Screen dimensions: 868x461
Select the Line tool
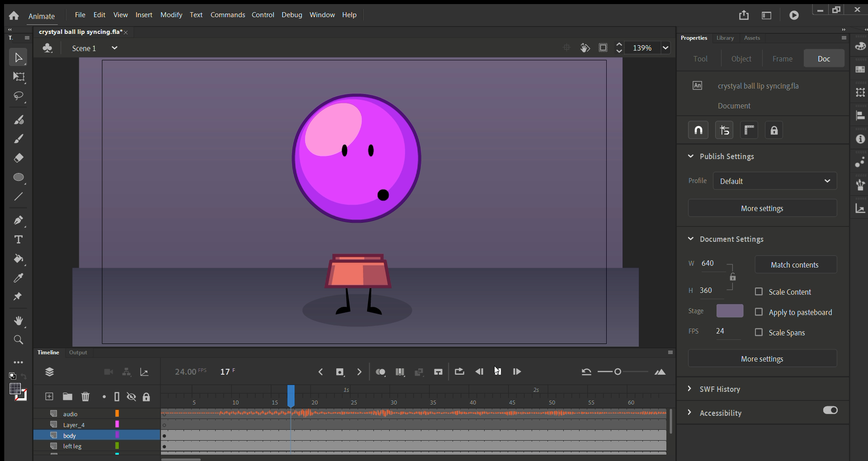pyautogui.click(x=19, y=197)
